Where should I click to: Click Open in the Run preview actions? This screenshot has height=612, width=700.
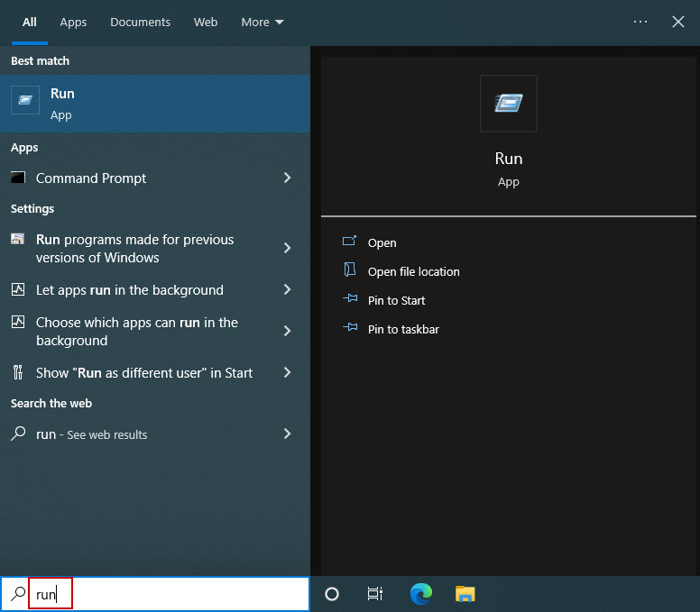pos(382,242)
